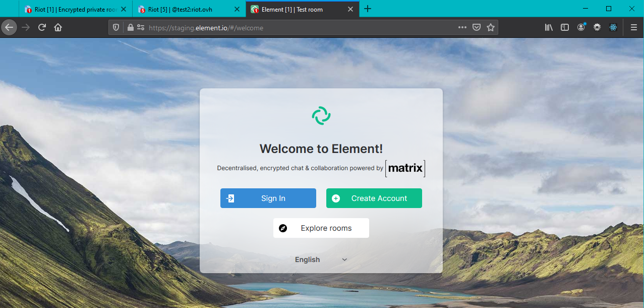
Task: Open site permissions icon in address bar
Action: click(141, 28)
